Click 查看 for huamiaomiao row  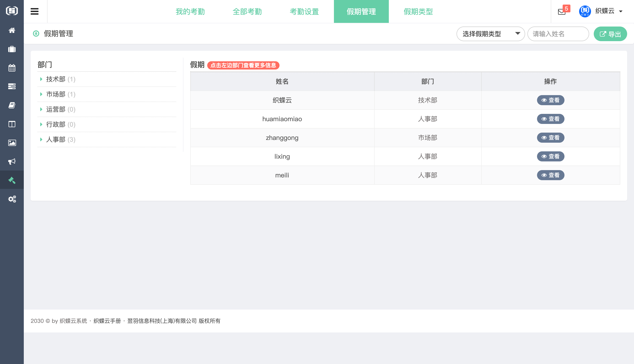(x=550, y=119)
